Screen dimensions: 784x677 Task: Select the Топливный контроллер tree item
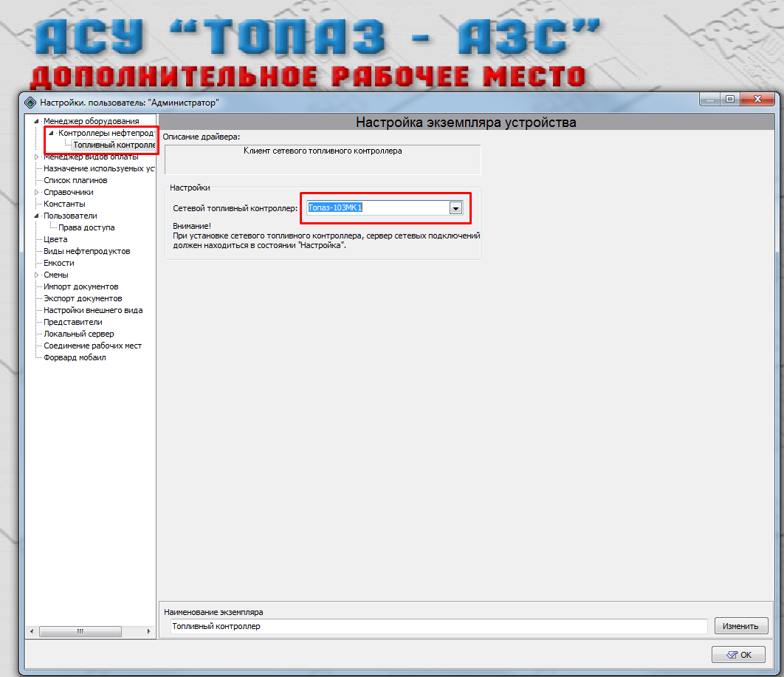click(x=114, y=145)
